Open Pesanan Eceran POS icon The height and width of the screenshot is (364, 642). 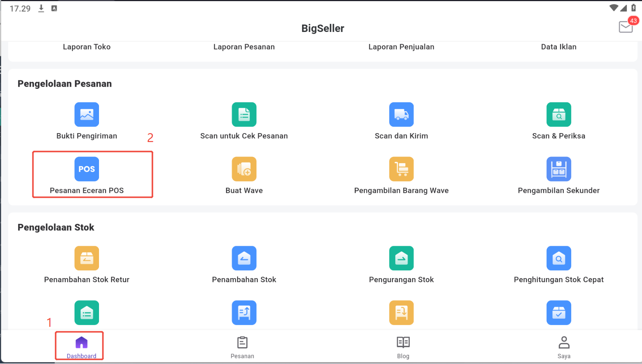tap(87, 169)
